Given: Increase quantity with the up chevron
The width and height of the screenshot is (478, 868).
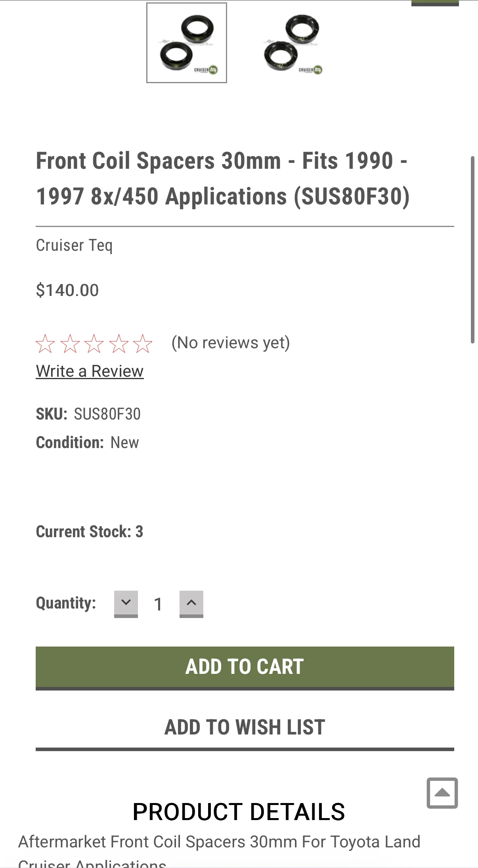Looking at the screenshot, I should click(191, 604).
